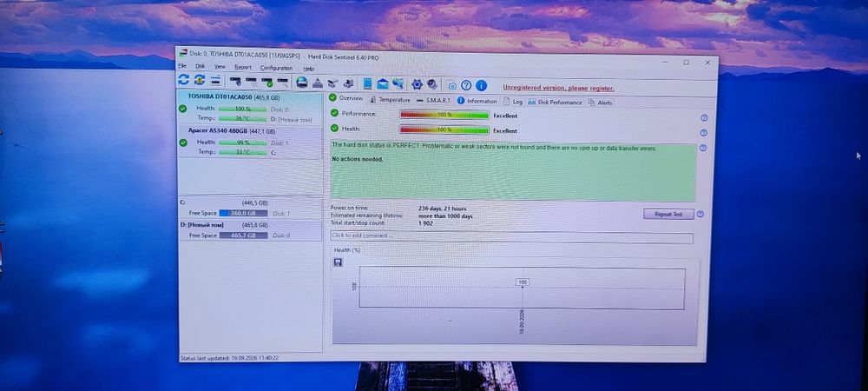
Task: Click the dark round gear icon beside preferences
Action: [432, 85]
